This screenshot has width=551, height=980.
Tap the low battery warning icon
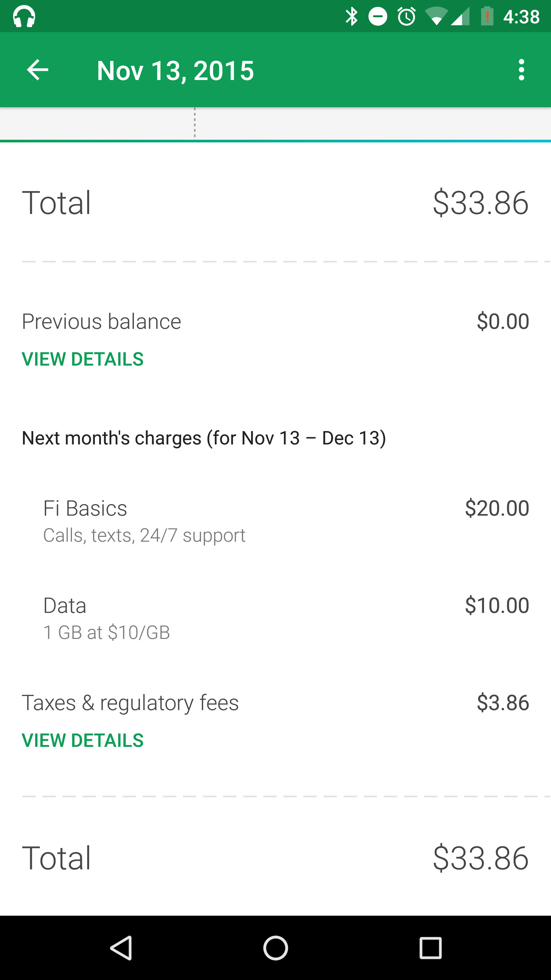487,16
